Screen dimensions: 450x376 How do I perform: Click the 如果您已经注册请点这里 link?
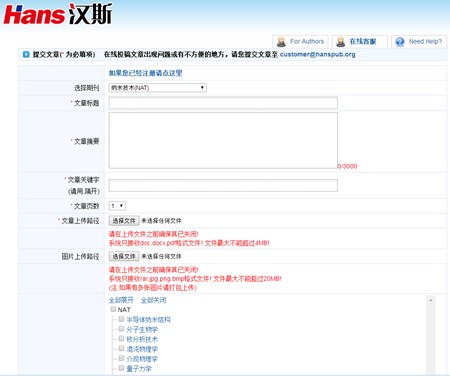(x=145, y=73)
